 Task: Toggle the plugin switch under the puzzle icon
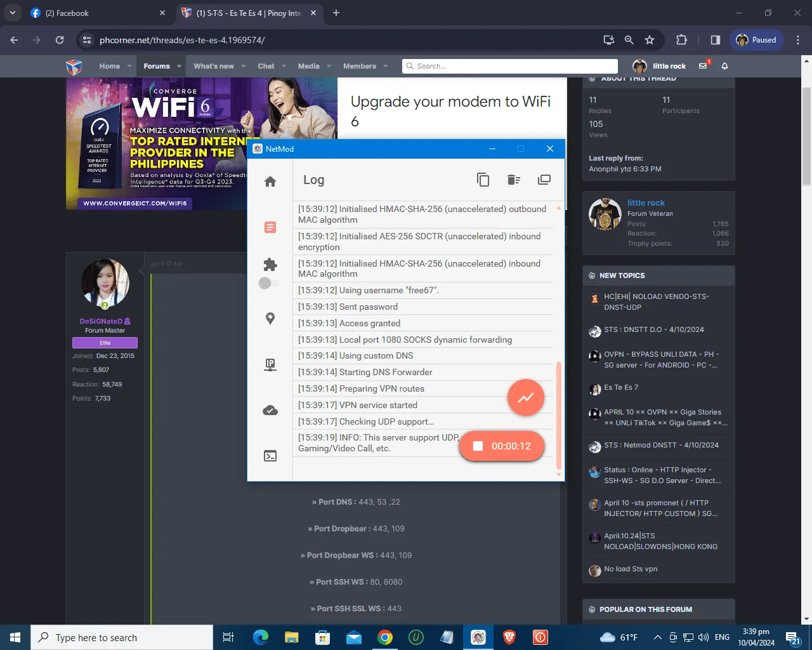pyautogui.click(x=269, y=283)
